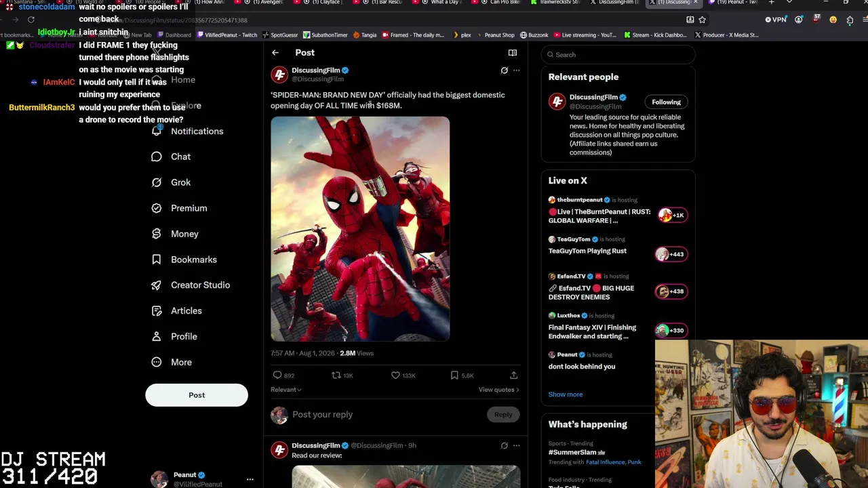Open Peanut's account avatar at sidebar bottom

coord(159,479)
